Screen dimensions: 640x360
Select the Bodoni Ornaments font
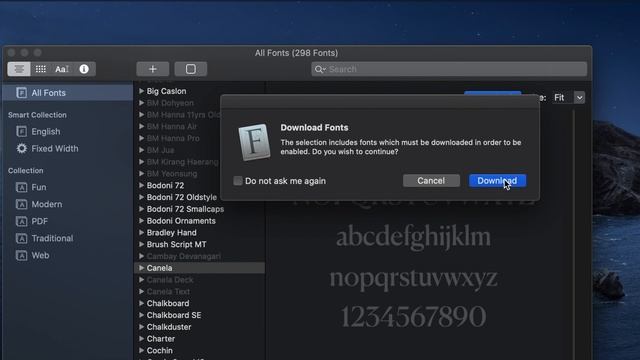pyautogui.click(x=181, y=221)
